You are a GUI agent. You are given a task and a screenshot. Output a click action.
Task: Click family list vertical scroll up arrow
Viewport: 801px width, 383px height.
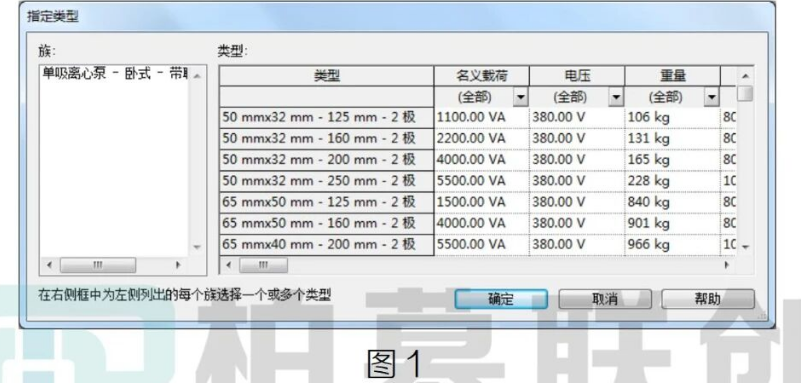point(197,76)
